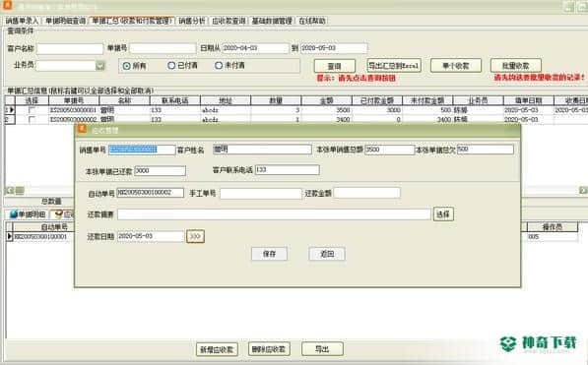Click the 地址 column header
Image resolution: width=588 pixels, height=365 pixels.
tap(226, 100)
